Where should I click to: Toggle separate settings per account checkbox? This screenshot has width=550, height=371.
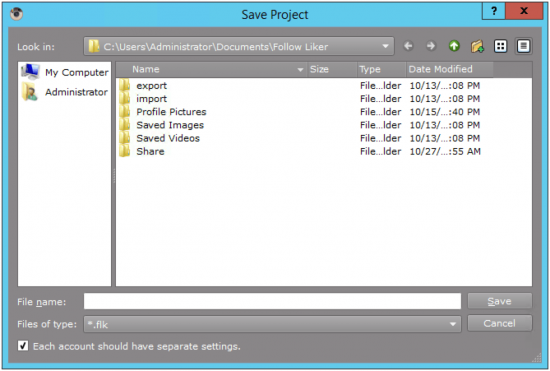[23, 346]
